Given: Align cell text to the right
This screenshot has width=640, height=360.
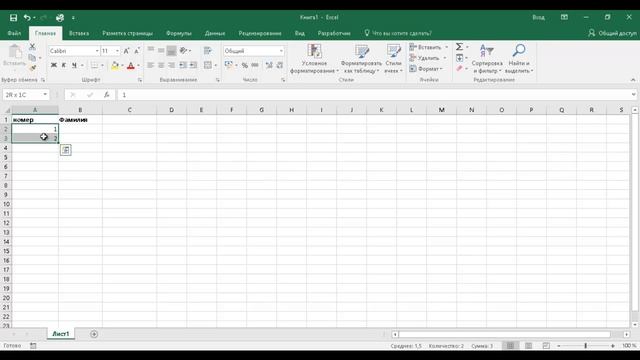Looking at the screenshot, I should [x=171, y=65].
